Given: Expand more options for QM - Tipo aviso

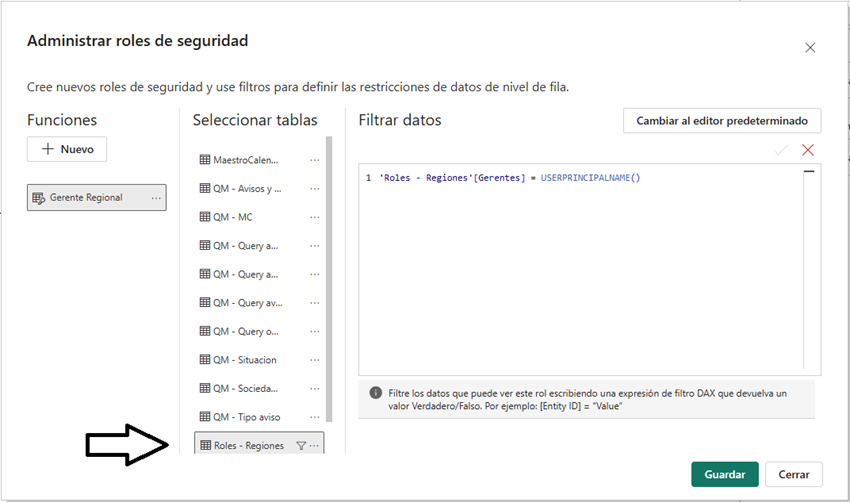Looking at the screenshot, I should (x=315, y=417).
